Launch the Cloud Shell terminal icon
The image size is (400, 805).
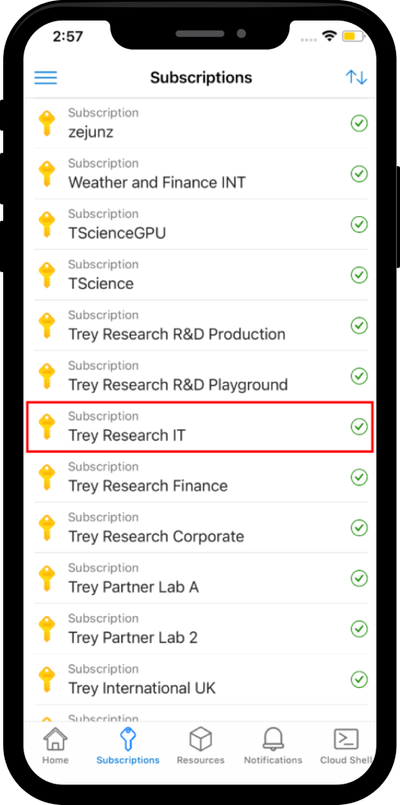(x=346, y=740)
